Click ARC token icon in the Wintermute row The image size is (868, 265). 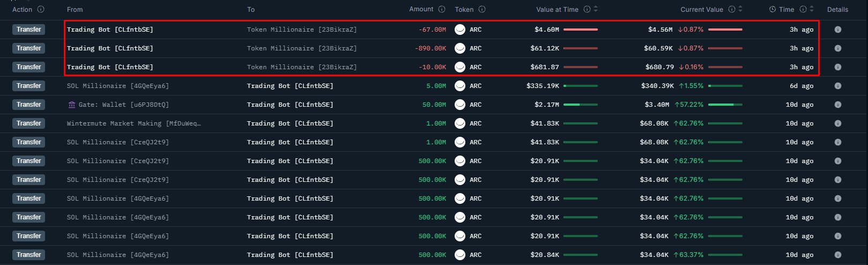459,123
